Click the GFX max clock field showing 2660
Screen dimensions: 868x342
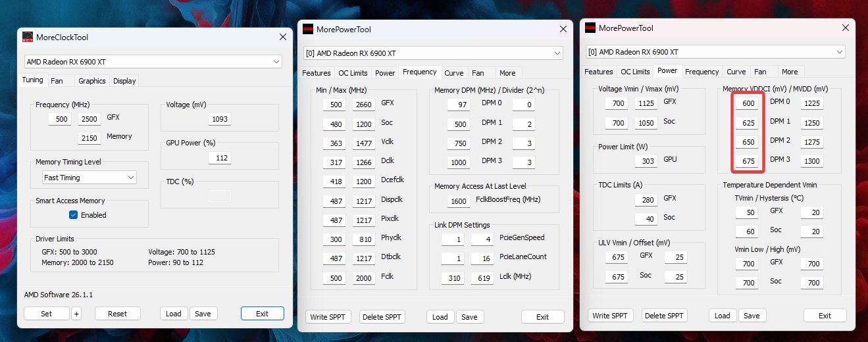click(x=364, y=105)
